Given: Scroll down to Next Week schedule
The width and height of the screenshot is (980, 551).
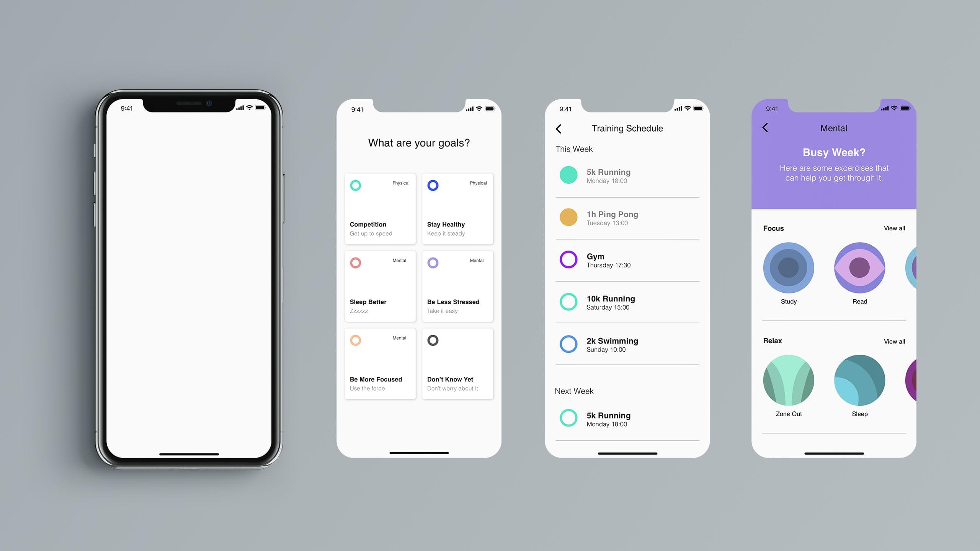Looking at the screenshot, I should click(x=575, y=391).
